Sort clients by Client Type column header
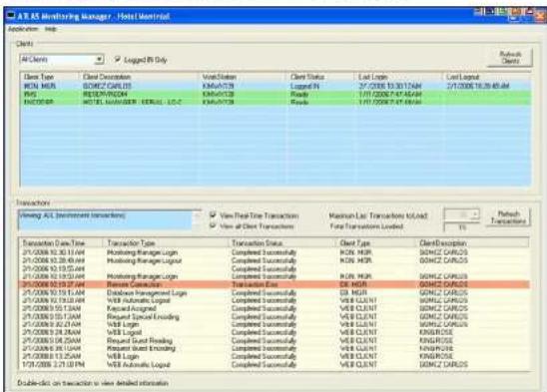The height and width of the screenshot is (392, 547). [50, 77]
